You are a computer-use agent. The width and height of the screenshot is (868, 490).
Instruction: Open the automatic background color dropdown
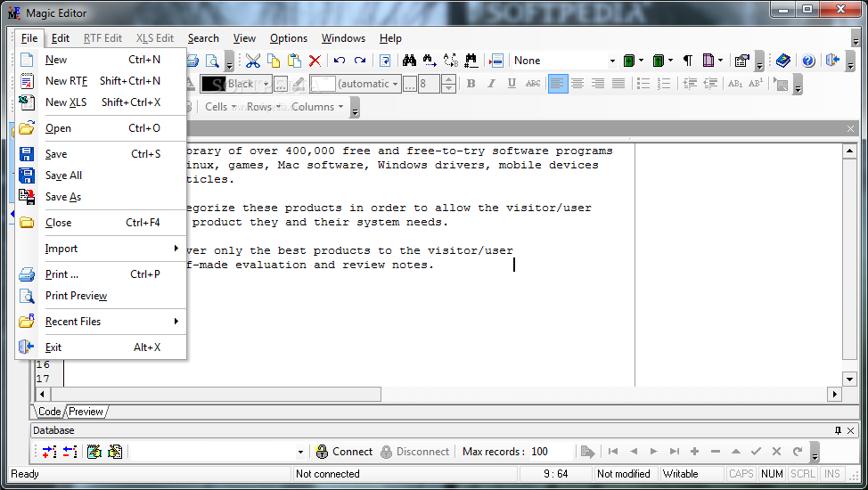(x=396, y=84)
